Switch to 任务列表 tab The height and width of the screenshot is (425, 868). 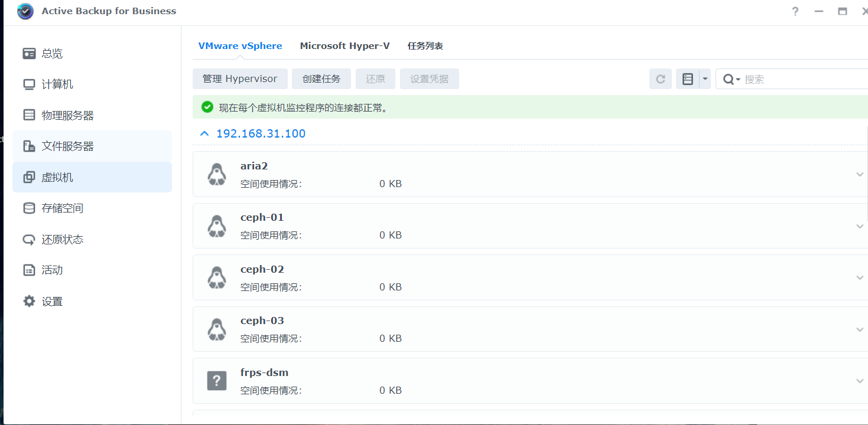pyautogui.click(x=425, y=46)
